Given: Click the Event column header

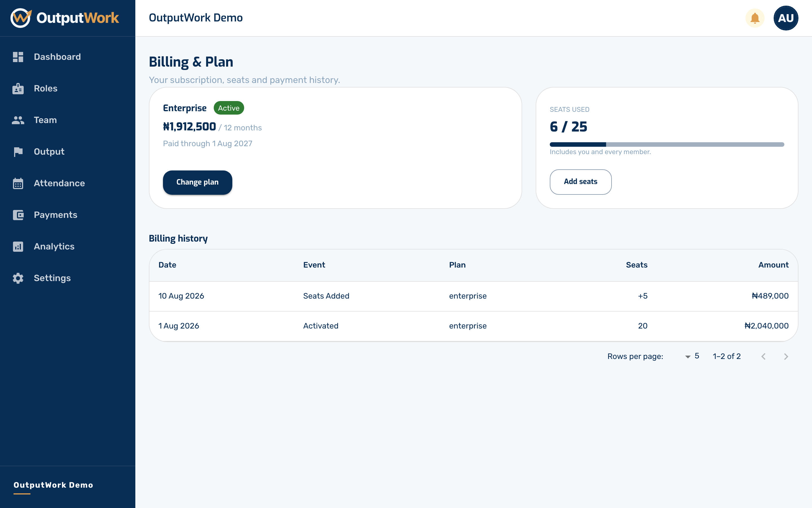Looking at the screenshot, I should 314,265.
